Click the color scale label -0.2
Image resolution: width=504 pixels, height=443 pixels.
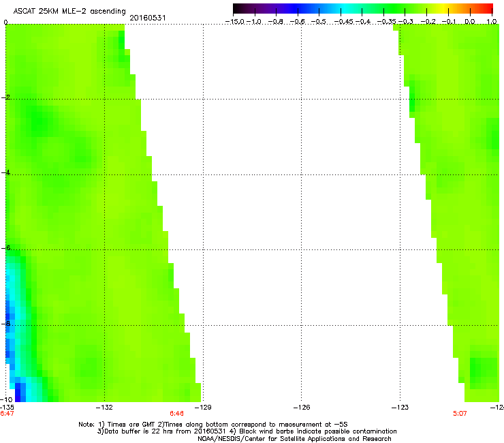428,22
